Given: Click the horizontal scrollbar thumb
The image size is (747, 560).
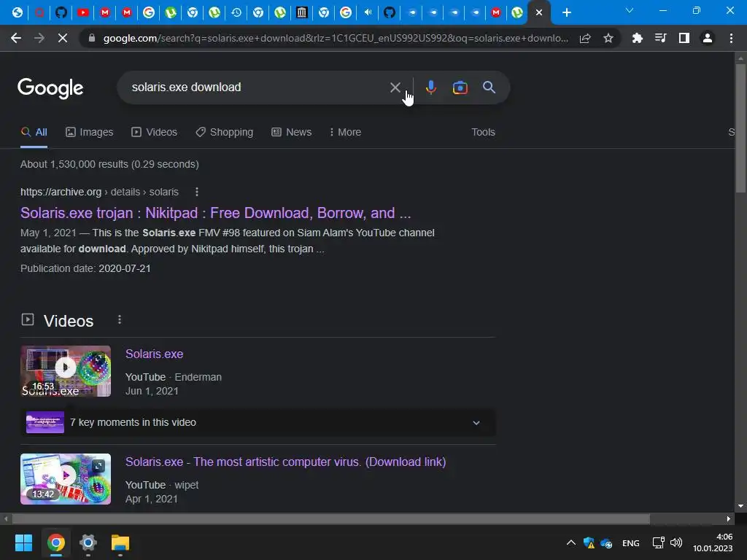Looking at the screenshot, I should tap(331, 518).
